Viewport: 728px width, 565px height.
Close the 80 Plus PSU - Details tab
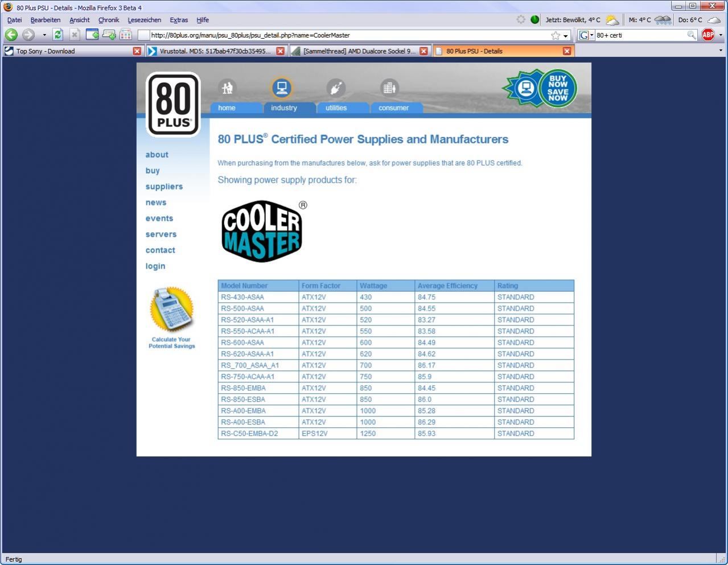pos(566,51)
